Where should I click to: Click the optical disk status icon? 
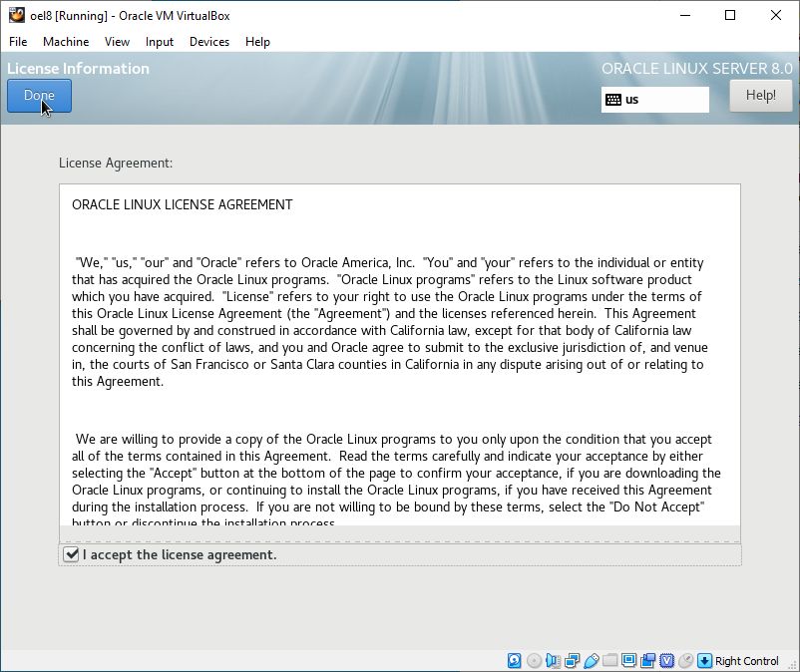pyautogui.click(x=534, y=661)
